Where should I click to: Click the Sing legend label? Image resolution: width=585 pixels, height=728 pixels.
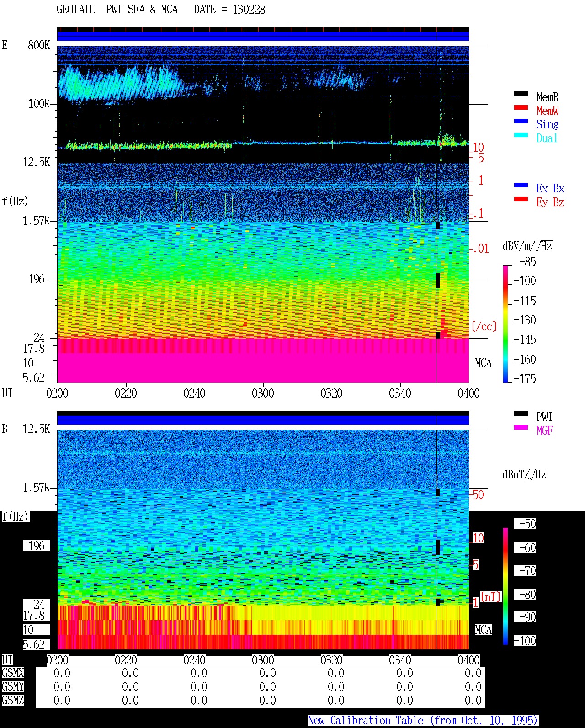[548, 124]
